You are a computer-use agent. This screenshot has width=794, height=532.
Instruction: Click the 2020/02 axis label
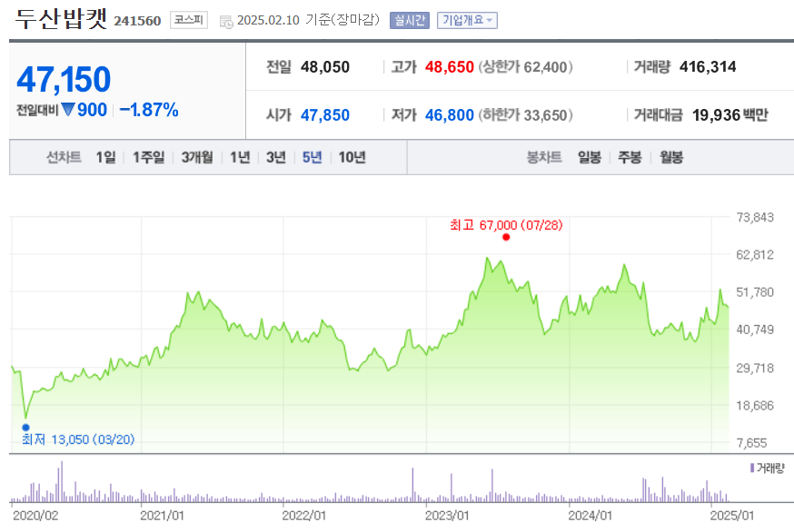[35, 516]
